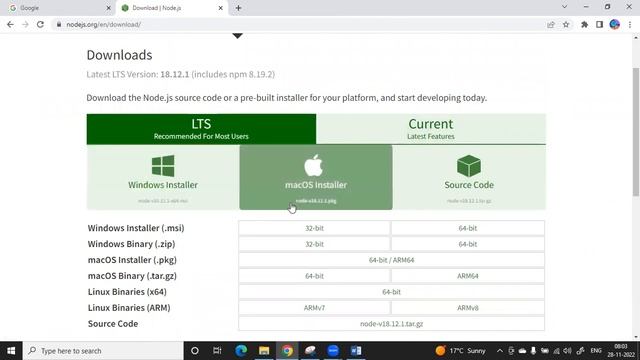Click the source code cube icon
Screen dimensions: 640x360
click(x=469, y=165)
